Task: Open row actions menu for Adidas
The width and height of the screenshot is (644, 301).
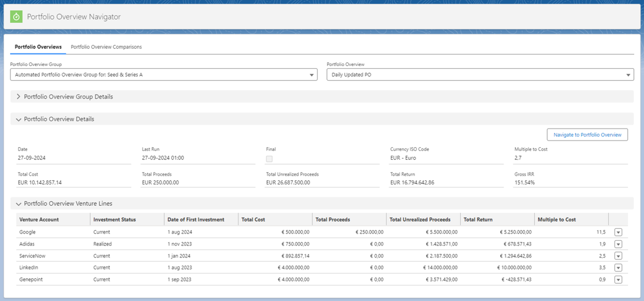Action: tap(618, 244)
